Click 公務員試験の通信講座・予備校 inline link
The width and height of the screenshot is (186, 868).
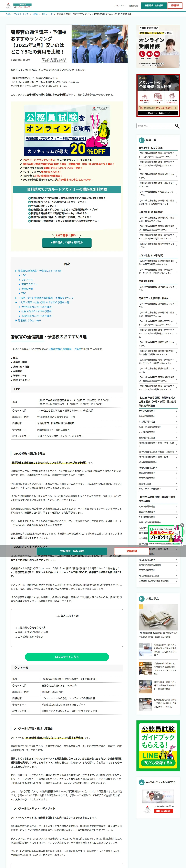tap(64, 349)
